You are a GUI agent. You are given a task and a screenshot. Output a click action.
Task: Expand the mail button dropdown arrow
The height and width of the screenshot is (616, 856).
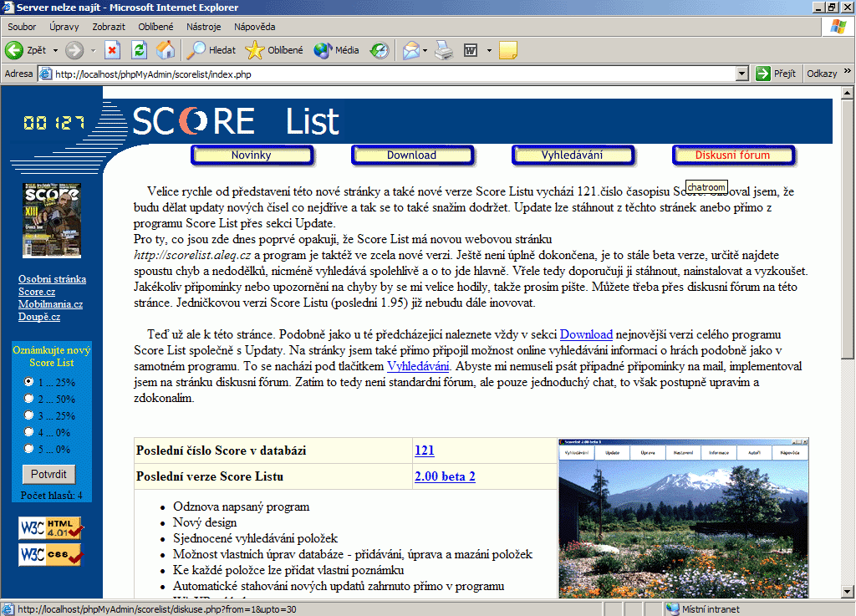425,50
